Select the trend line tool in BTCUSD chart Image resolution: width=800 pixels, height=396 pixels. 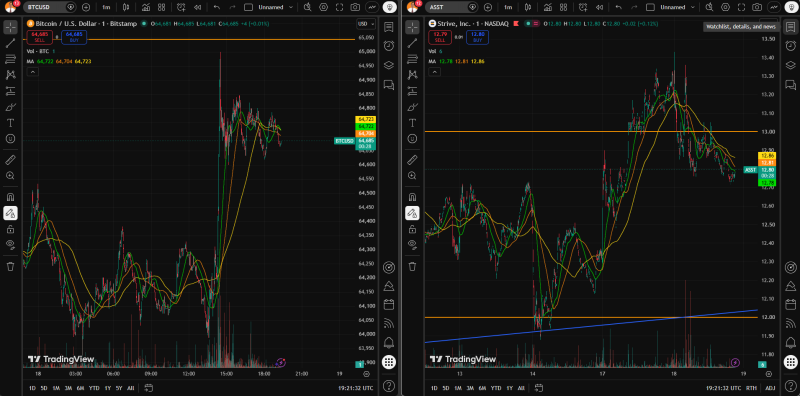tap(10, 43)
